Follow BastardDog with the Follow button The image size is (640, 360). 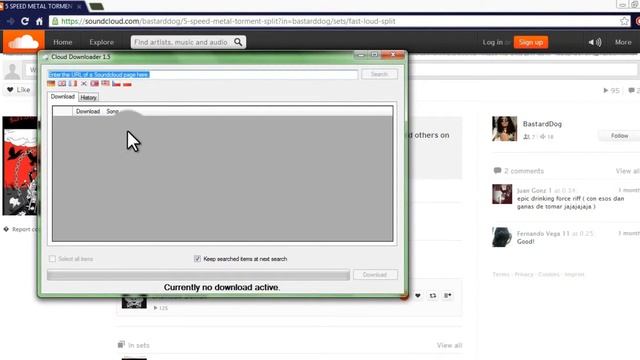click(x=619, y=136)
